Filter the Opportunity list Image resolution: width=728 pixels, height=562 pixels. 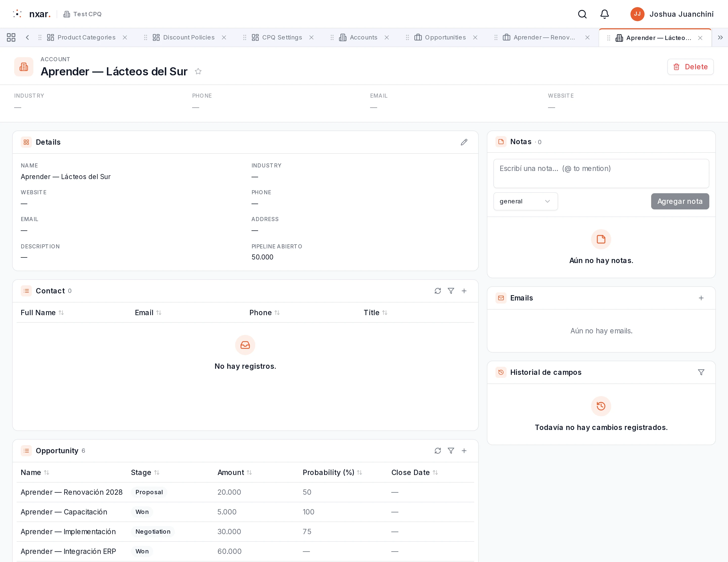[x=451, y=451]
